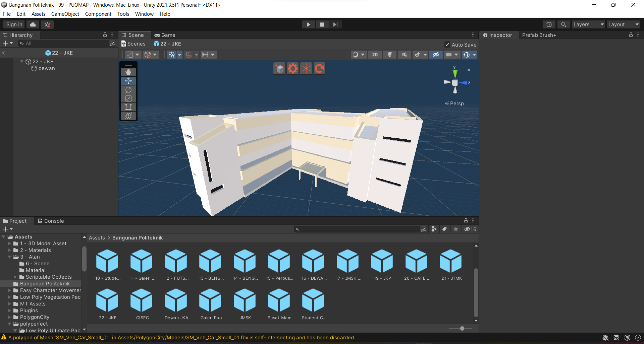Expand the PolygonCity folder
Screen dimensions: 644x344
(x=10, y=317)
